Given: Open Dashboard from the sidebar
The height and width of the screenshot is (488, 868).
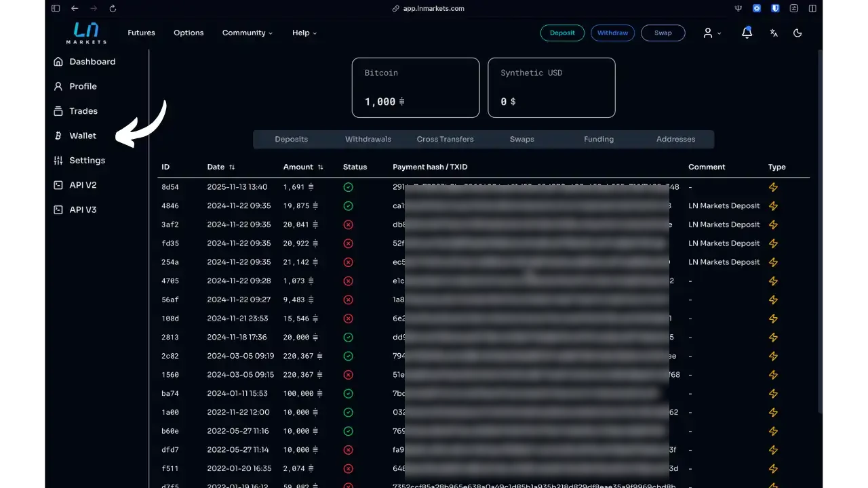Looking at the screenshot, I should pos(92,62).
